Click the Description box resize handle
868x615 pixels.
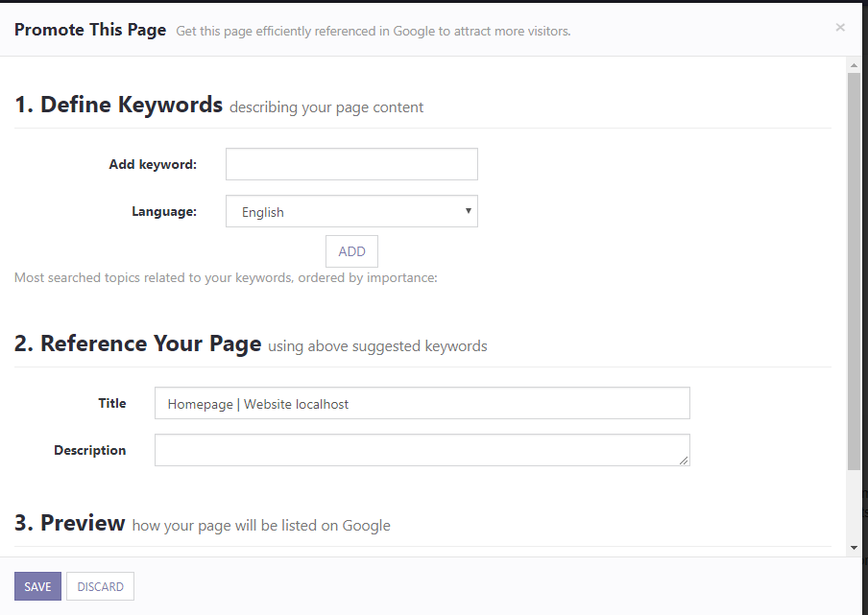(x=684, y=461)
